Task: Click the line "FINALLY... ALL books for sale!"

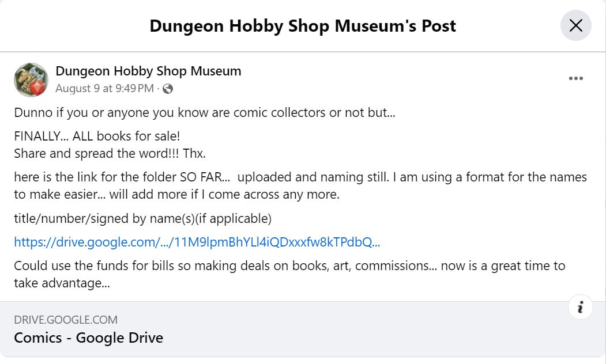Action: coord(97,137)
